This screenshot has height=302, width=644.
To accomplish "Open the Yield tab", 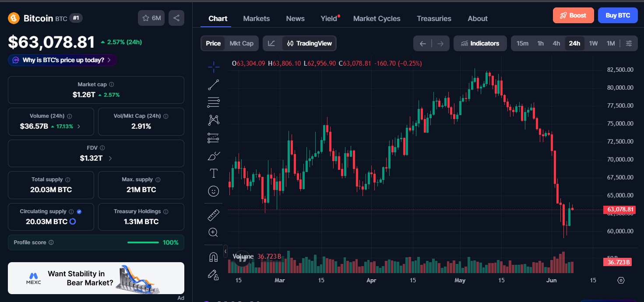I will [329, 18].
